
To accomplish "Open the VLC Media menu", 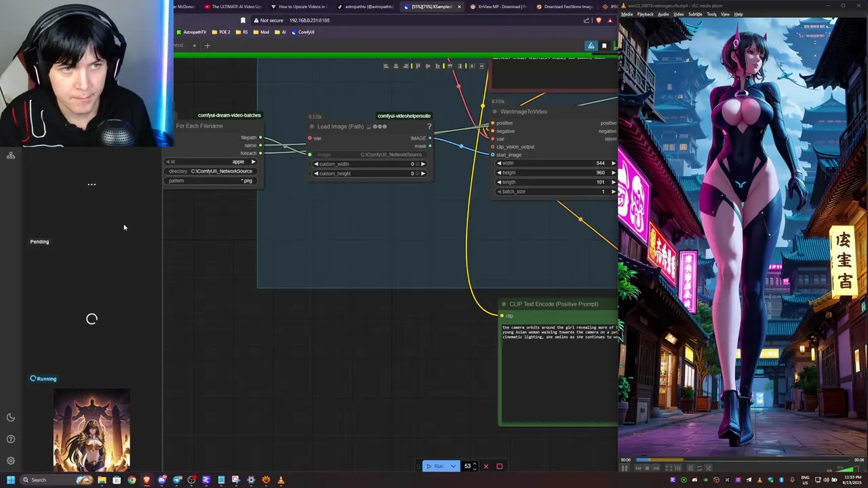I will [x=627, y=14].
